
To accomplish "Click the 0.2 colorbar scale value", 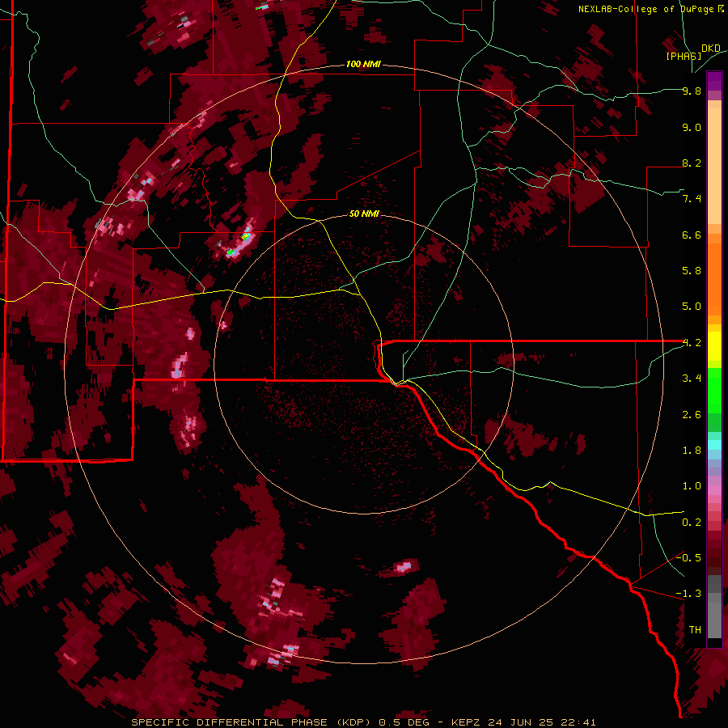I will 692,522.
